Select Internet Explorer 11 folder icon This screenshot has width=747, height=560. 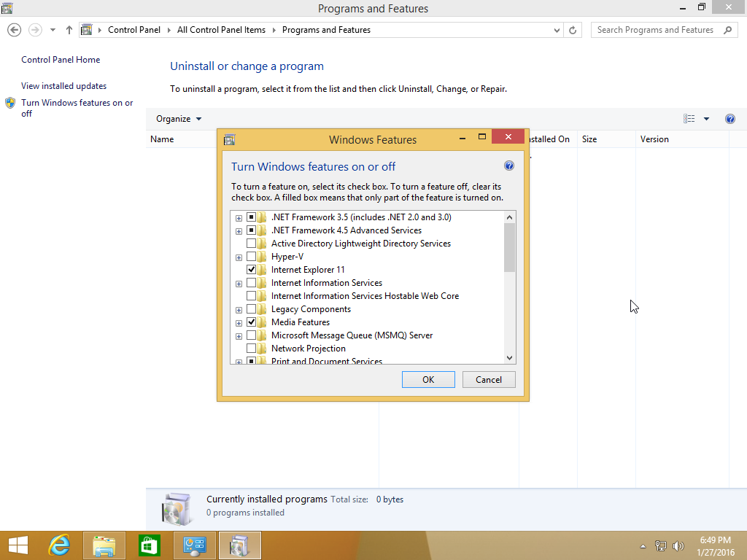pos(262,270)
